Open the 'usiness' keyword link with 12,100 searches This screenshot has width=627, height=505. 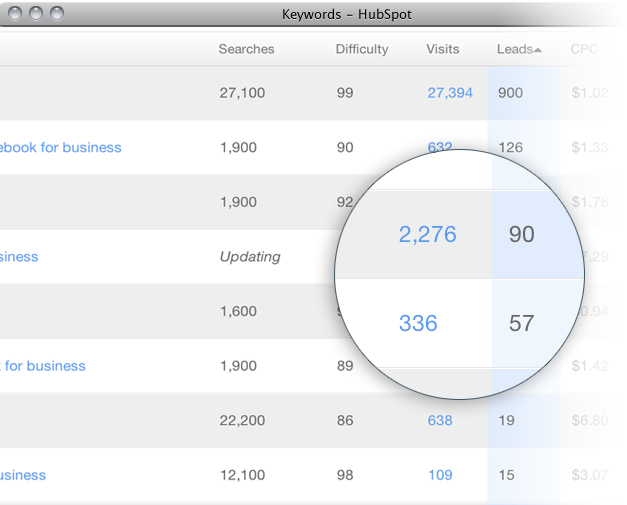pos(23,475)
